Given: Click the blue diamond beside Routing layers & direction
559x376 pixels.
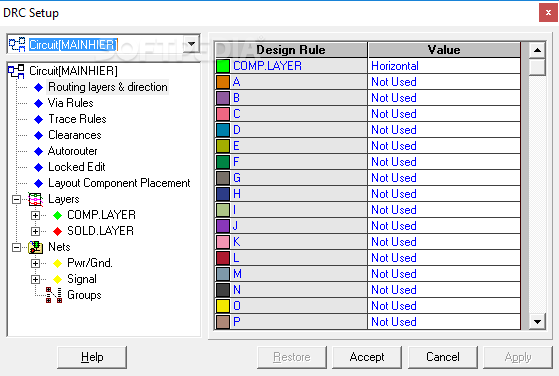Looking at the screenshot, I should point(39,87).
